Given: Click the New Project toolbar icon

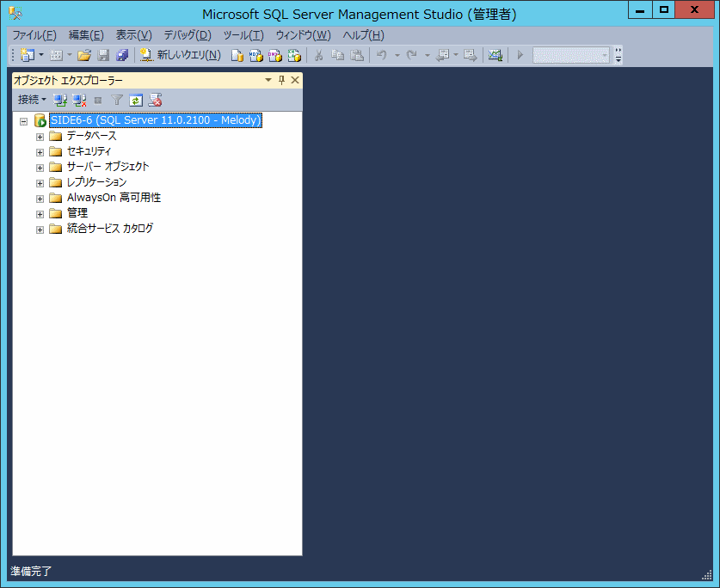Looking at the screenshot, I should point(27,55).
